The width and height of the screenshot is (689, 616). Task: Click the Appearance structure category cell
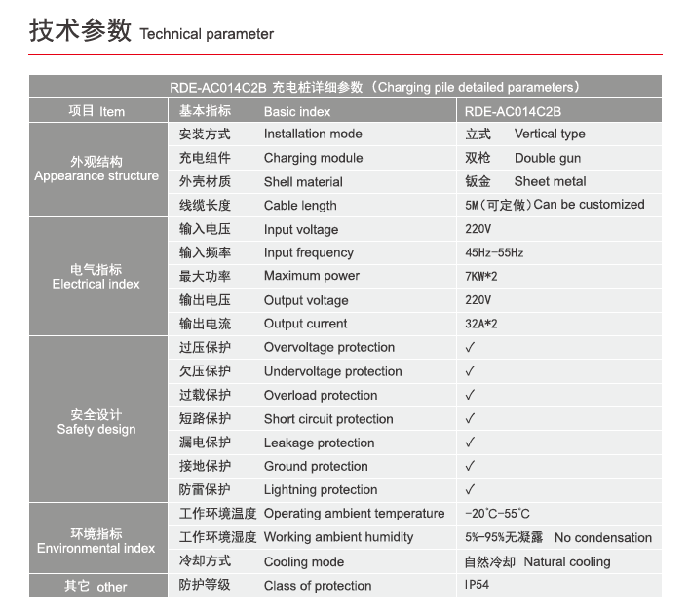[96, 169]
